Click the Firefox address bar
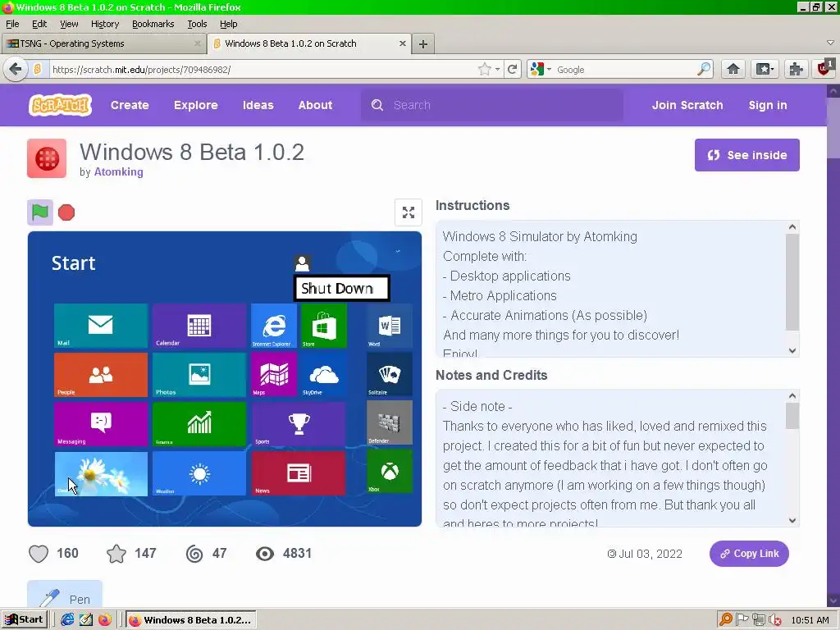 pyautogui.click(x=262, y=70)
